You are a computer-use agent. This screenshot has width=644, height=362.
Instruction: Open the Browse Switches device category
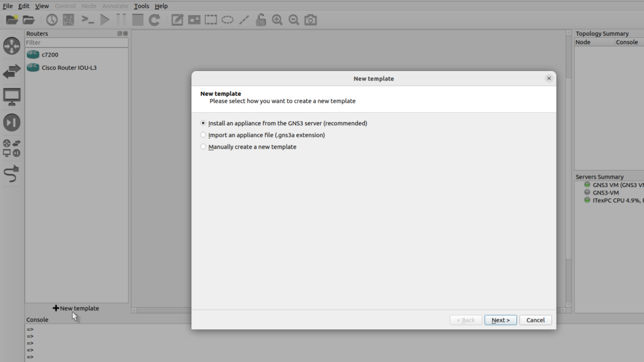coord(12,72)
